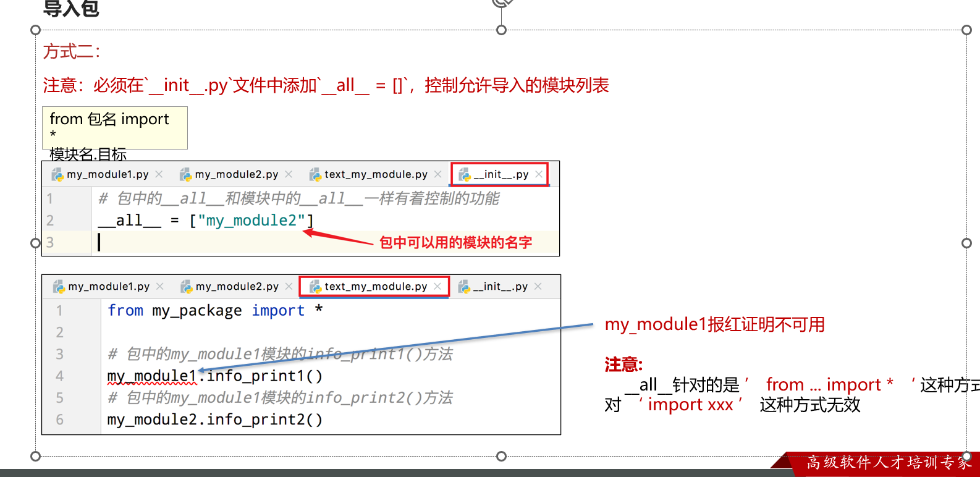Click the footer banner '高级软件人才培训专家'
Viewport: 980px width, 477px height.
pos(889,463)
